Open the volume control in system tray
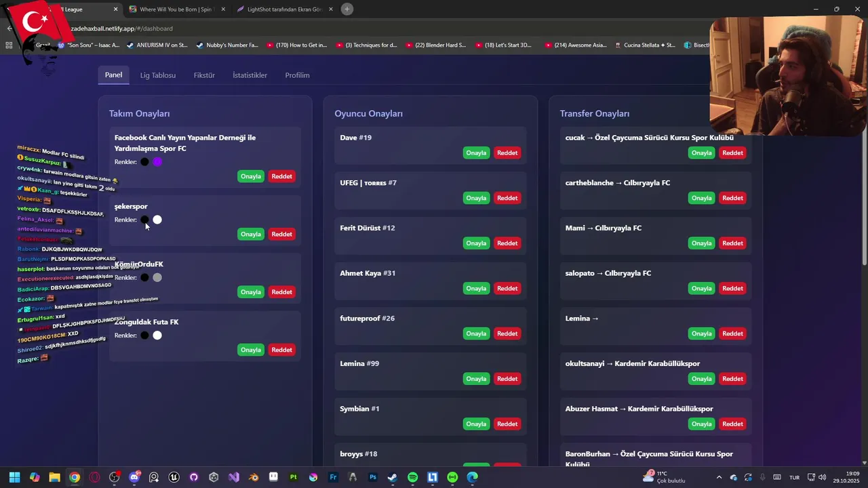This screenshot has height=488, width=868. 823,477
